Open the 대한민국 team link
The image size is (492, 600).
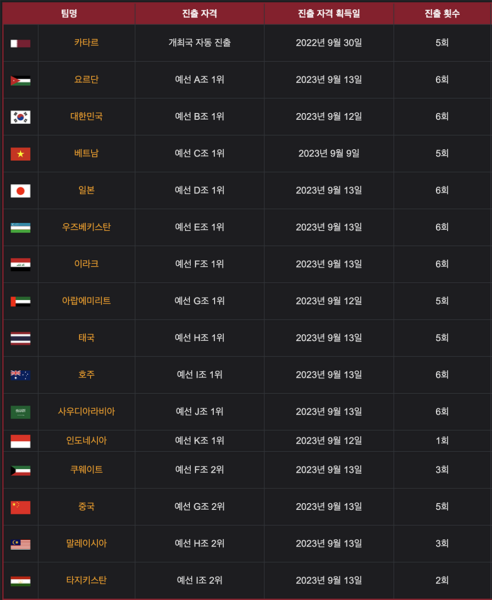(86, 116)
